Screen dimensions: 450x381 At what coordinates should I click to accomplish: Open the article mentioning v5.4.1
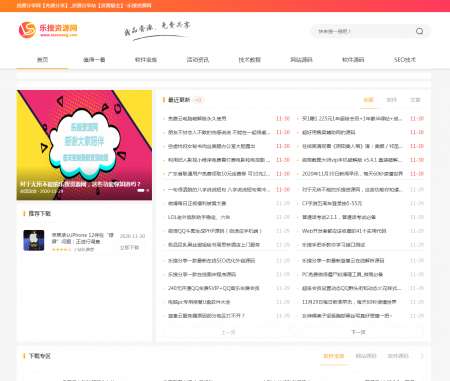click(x=352, y=160)
